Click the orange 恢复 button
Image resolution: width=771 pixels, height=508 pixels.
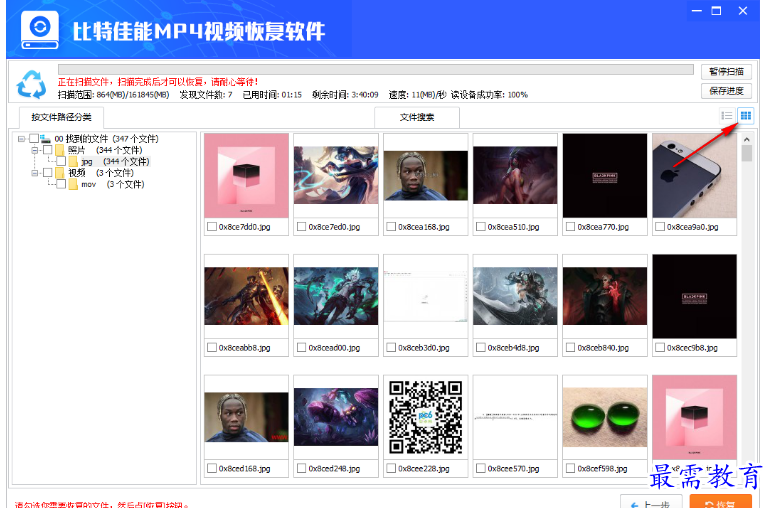click(720, 502)
